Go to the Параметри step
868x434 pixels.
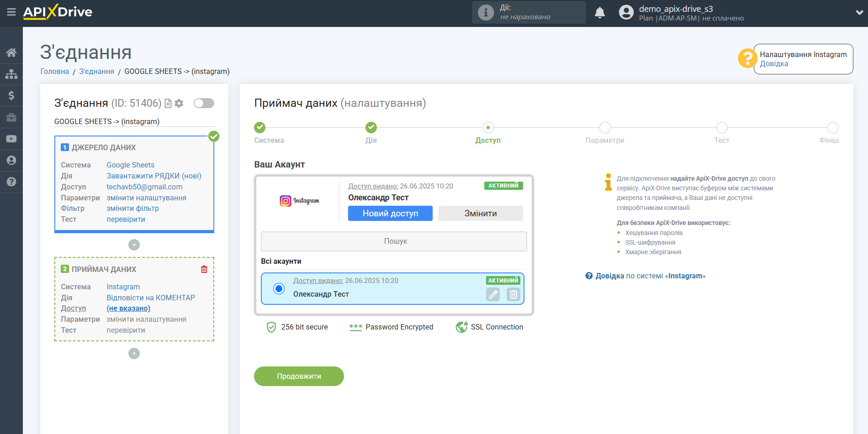[605, 127]
